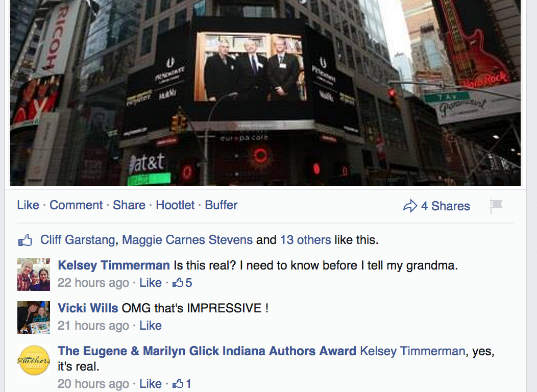This screenshot has height=392, width=537.
Task: Click Share under the photo
Action: coord(129,205)
